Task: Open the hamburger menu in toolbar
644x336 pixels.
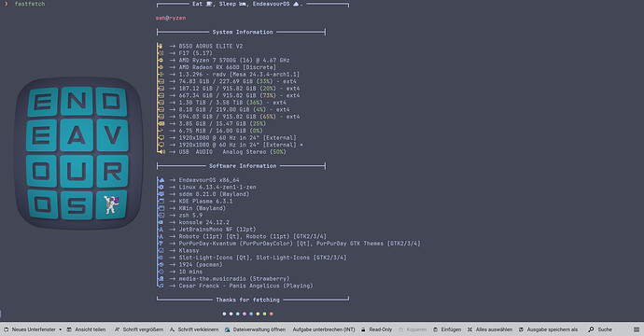Action: (637, 329)
